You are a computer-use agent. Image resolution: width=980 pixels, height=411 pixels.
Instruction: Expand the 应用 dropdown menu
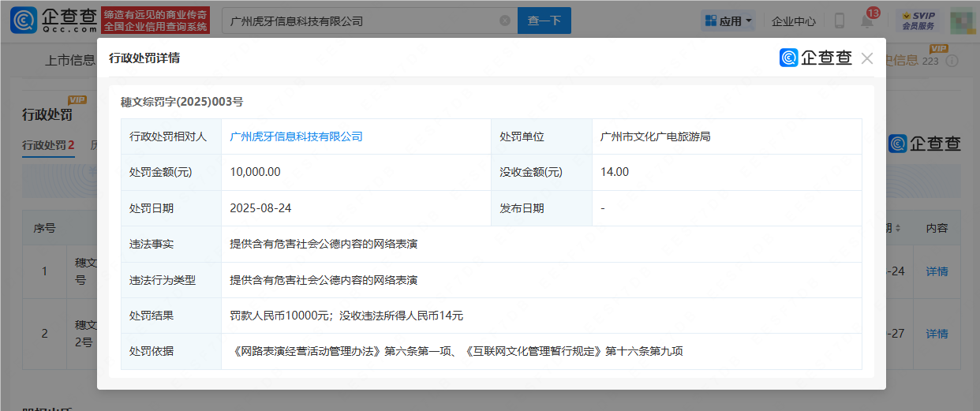728,21
